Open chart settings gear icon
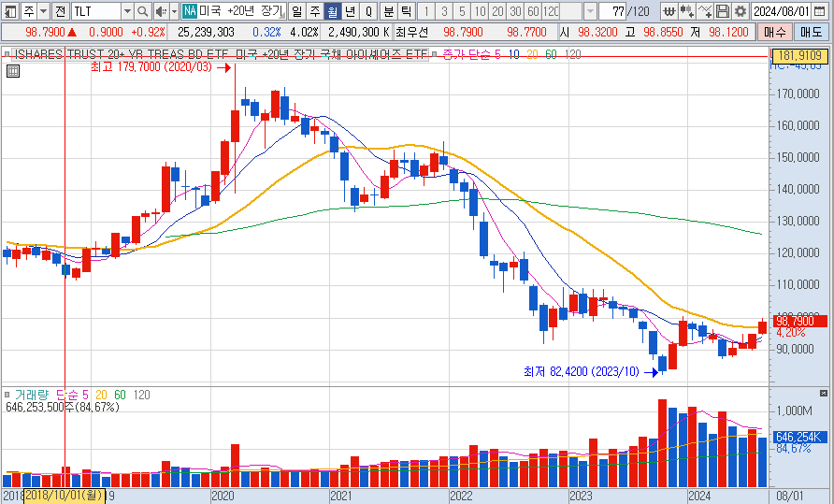Image resolution: width=834 pixels, height=504 pixels. [740, 11]
